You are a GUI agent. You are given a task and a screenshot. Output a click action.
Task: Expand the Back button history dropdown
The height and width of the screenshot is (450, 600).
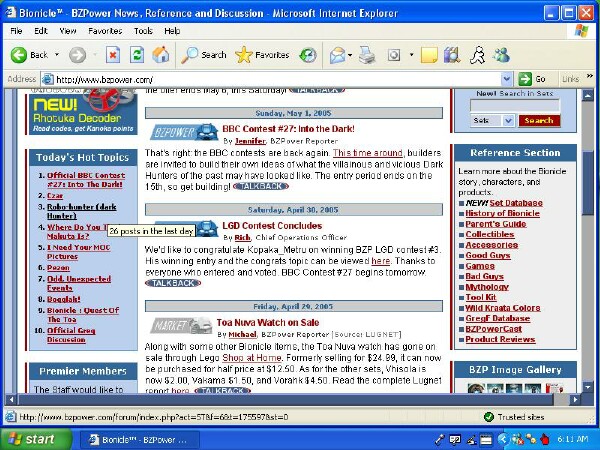[x=57, y=55]
